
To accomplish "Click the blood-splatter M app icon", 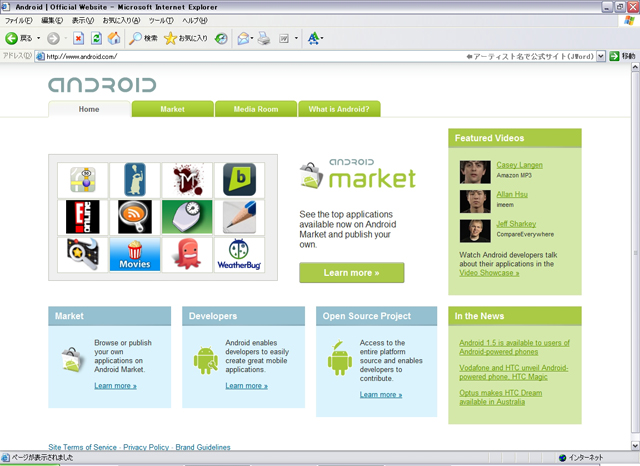I will pyautogui.click(x=187, y=180).
